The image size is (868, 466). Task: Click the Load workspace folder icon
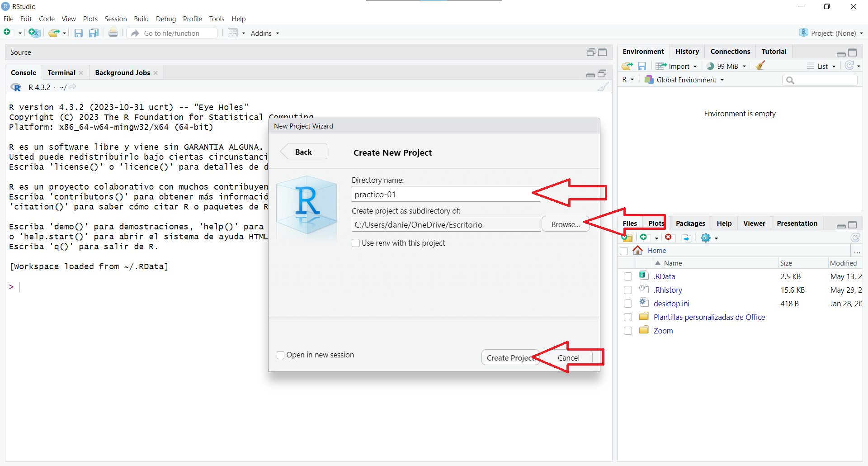pos(627,66)
